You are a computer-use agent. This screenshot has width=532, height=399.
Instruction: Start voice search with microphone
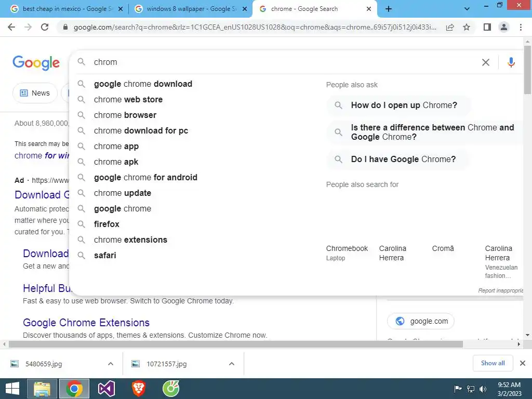(x=511, y=62)
